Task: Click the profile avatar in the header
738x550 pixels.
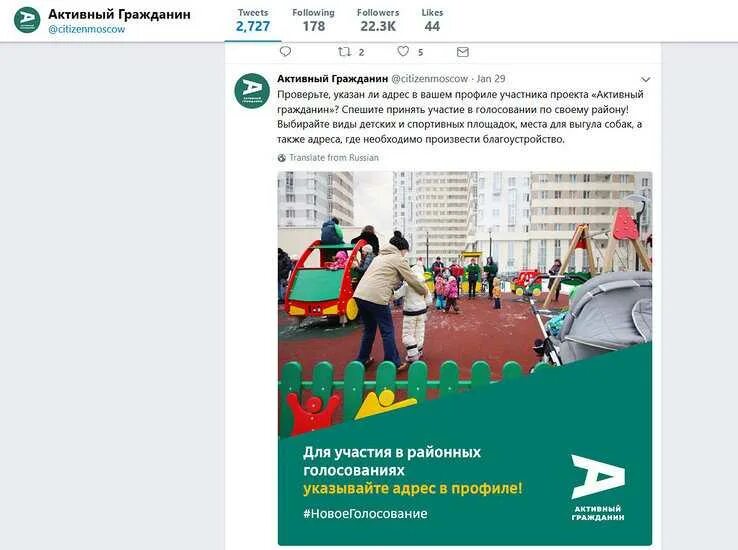Action: point(27,20)
